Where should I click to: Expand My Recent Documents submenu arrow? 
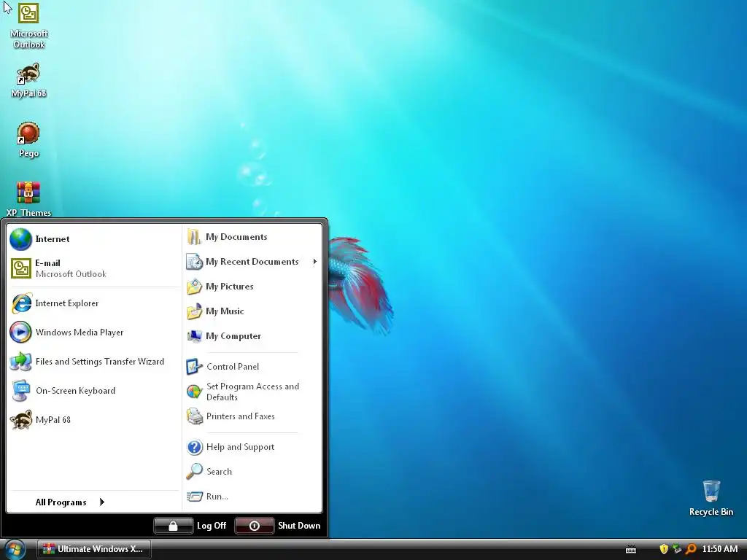[x=315, y=262]
